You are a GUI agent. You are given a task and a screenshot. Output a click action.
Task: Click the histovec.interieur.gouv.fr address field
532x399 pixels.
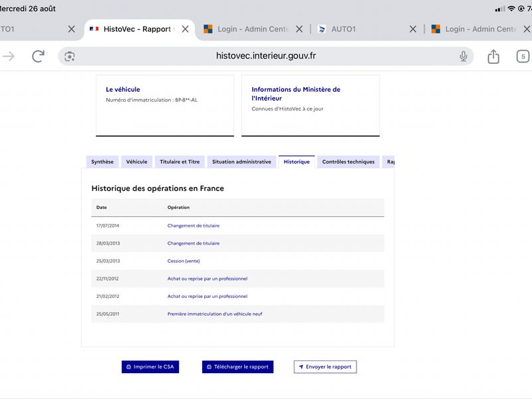pos(265,56)
